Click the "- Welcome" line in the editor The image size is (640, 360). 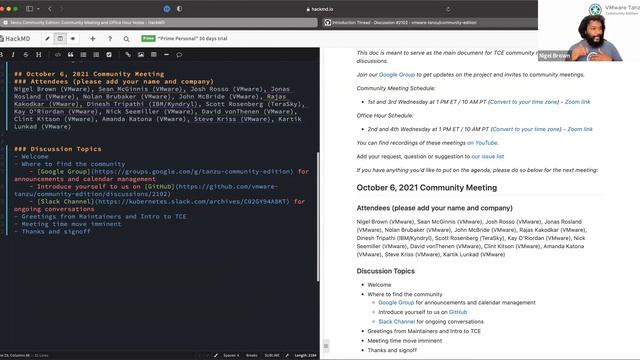[31, 157]
